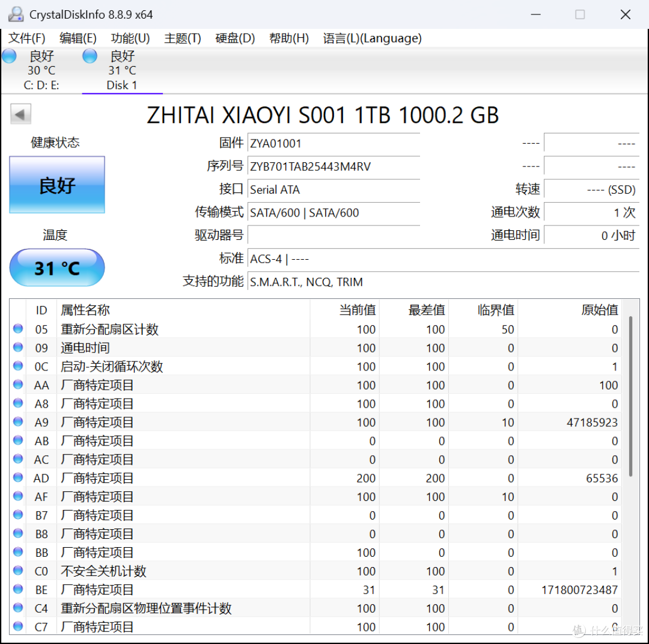Click status dot for attribute AF row
Viewport: 649px width, 644px height.
[18, 495]
